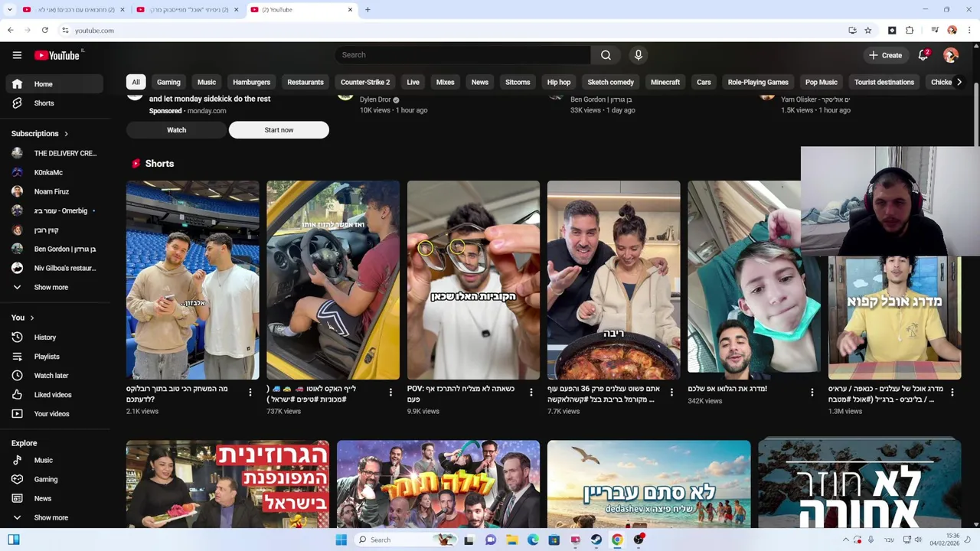Screen dimensions: 980x551
Task: Open the YouTube hamburger guide menu
Action: pyautogui.click(x=17, y=55)
